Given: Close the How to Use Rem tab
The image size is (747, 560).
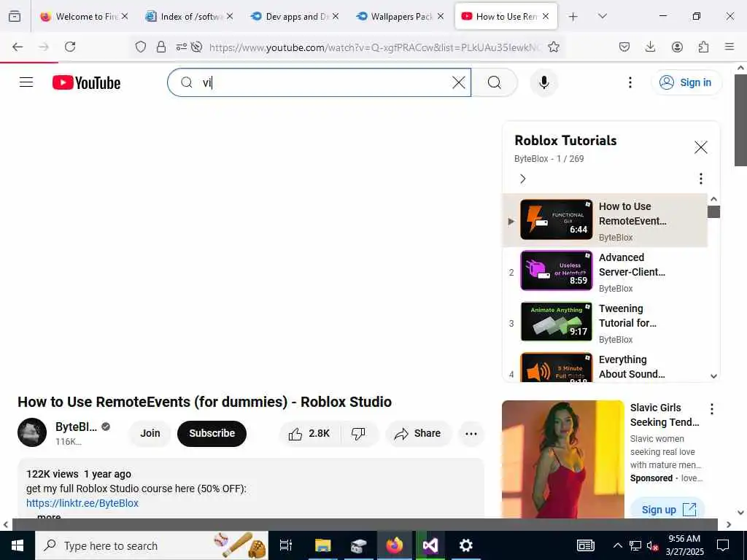Looking at the screenshot, I should [546, 16].
